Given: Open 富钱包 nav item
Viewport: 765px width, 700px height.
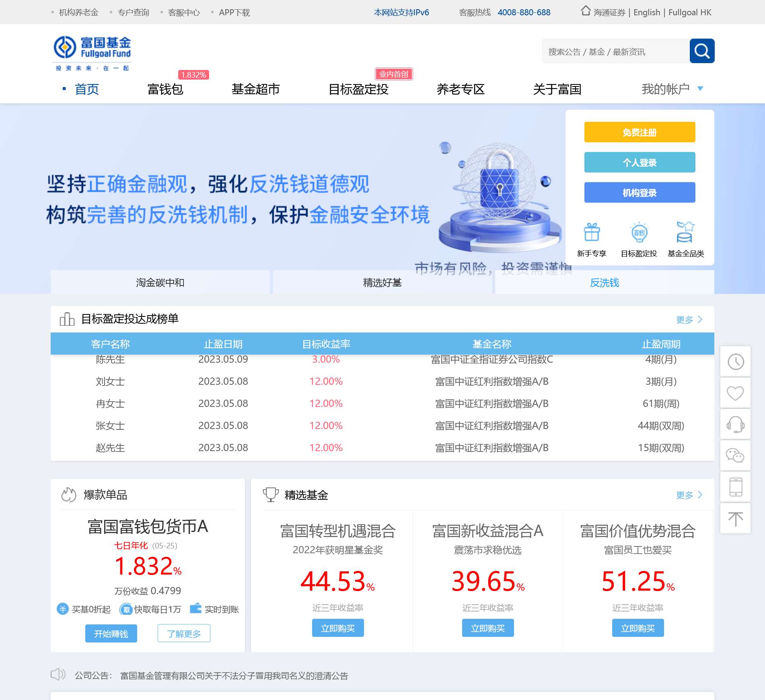Looking at the screenshot, I should pos(165,89).
